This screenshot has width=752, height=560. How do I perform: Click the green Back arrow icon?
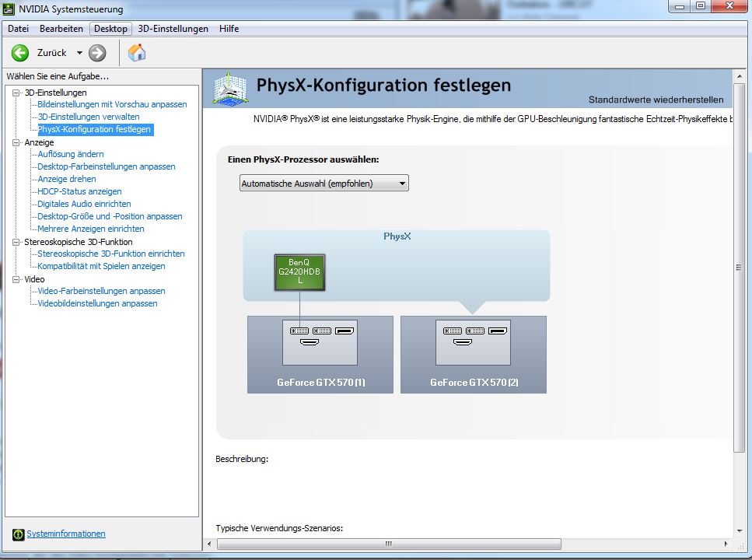click(20, 53)
